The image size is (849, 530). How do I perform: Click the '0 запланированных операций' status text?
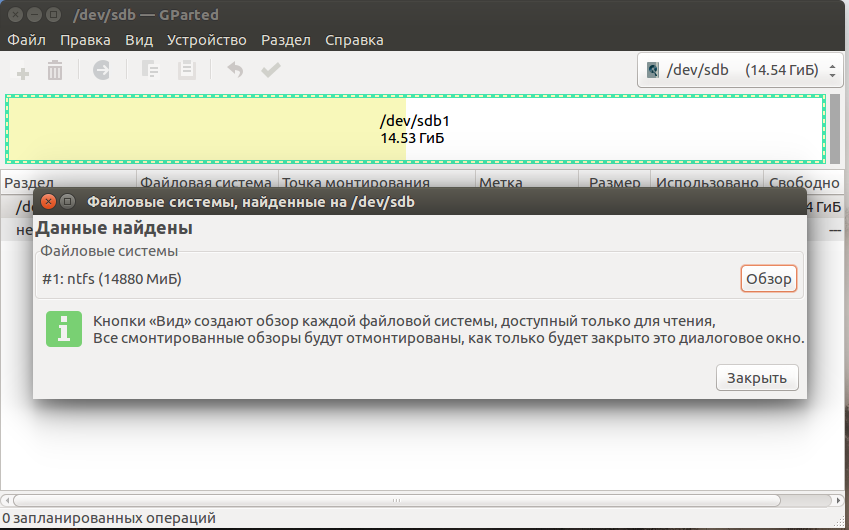point(109,519)
